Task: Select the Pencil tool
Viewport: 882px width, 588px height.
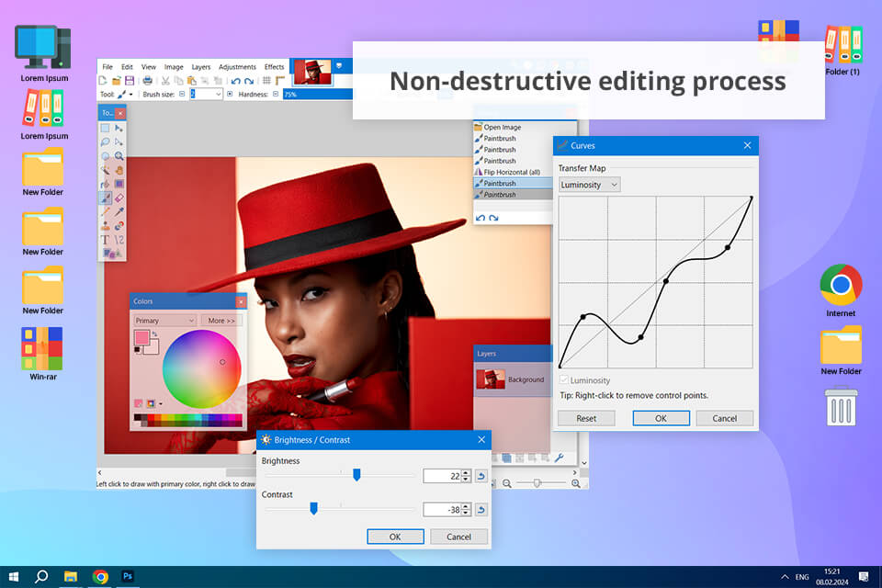Action: tap(105, 211)
